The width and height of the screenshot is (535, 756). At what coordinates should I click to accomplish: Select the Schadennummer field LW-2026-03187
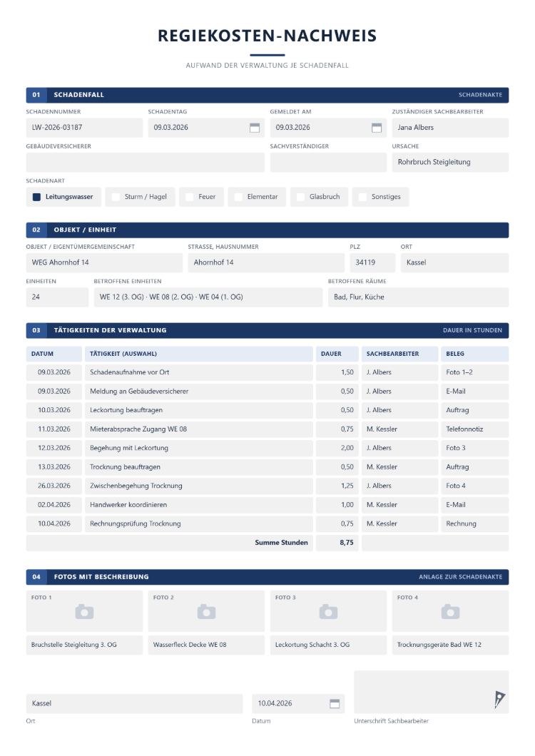(x=84, y=128)
